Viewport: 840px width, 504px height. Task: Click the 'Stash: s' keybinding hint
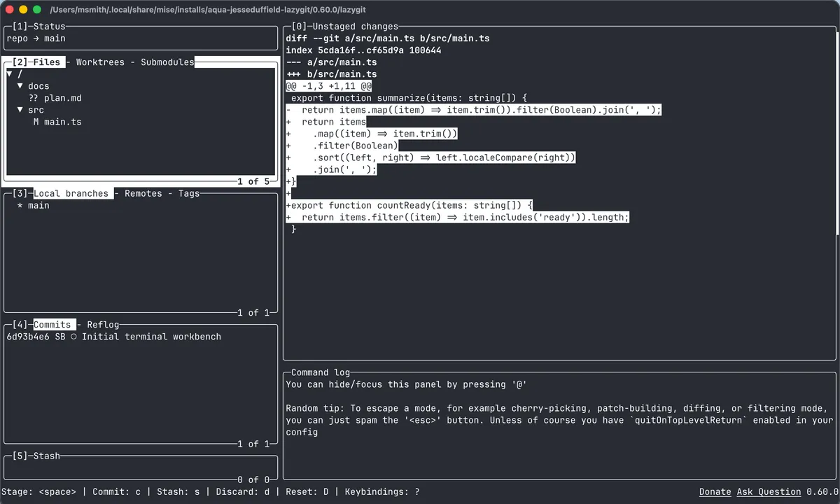(x=178, y=492)
